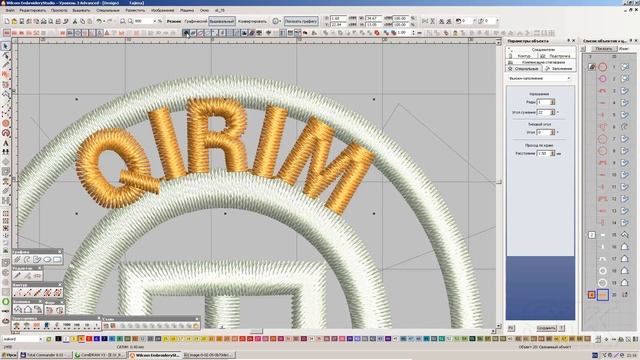Click the Конвертировать button
640x360 pixels.
coord(252,21)
